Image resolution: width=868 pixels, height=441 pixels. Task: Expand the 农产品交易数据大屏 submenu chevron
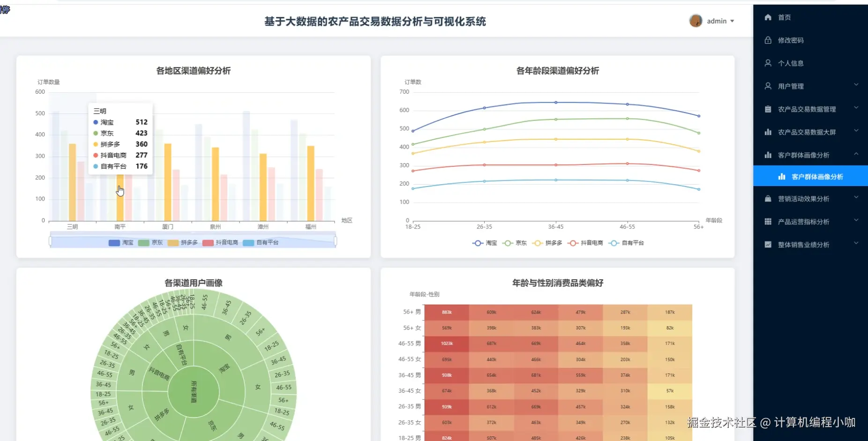pos(856,131)
